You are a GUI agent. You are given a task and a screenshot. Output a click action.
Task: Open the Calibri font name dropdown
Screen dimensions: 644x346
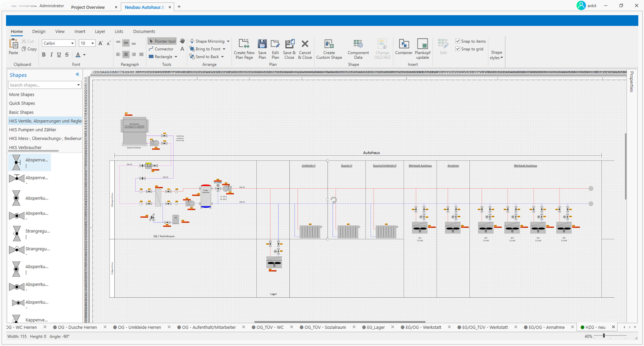click(72, 43)
